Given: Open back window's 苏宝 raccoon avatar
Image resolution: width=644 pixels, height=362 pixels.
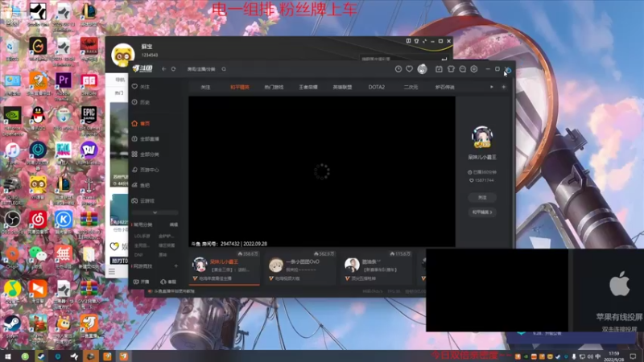Looking at the screenshot, I should tap(123, 55).
